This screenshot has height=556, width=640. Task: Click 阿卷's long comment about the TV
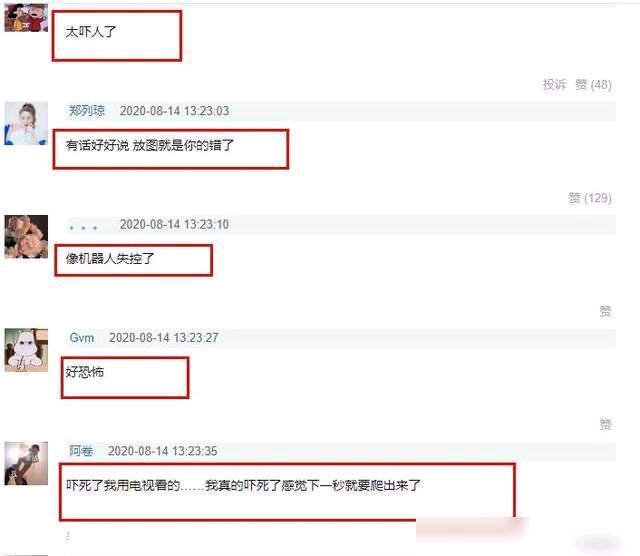tap(243, 485)
